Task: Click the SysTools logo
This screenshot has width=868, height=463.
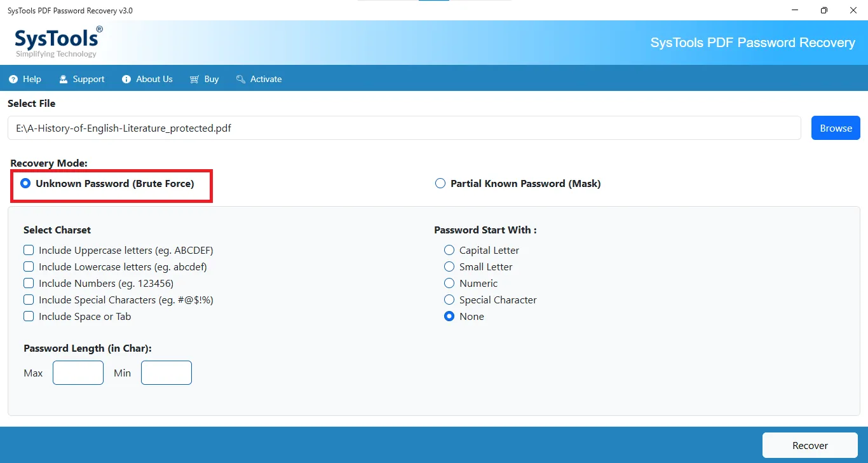Action: 58,42
